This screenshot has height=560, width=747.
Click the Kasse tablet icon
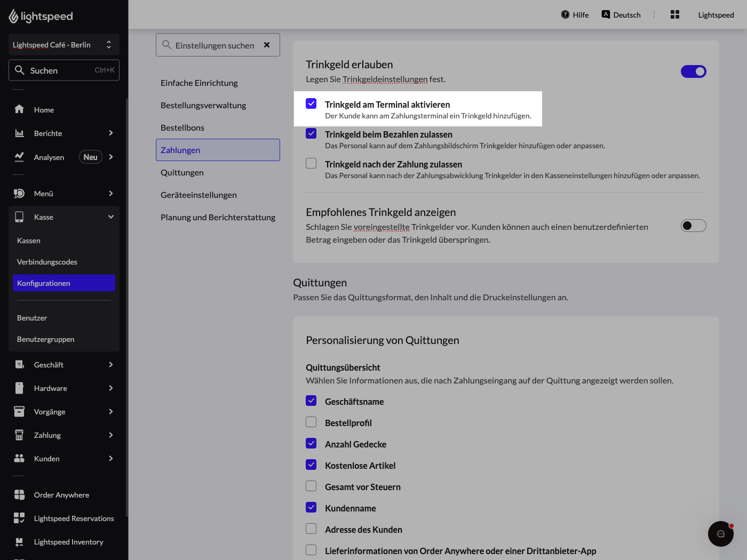pos(19,217)
